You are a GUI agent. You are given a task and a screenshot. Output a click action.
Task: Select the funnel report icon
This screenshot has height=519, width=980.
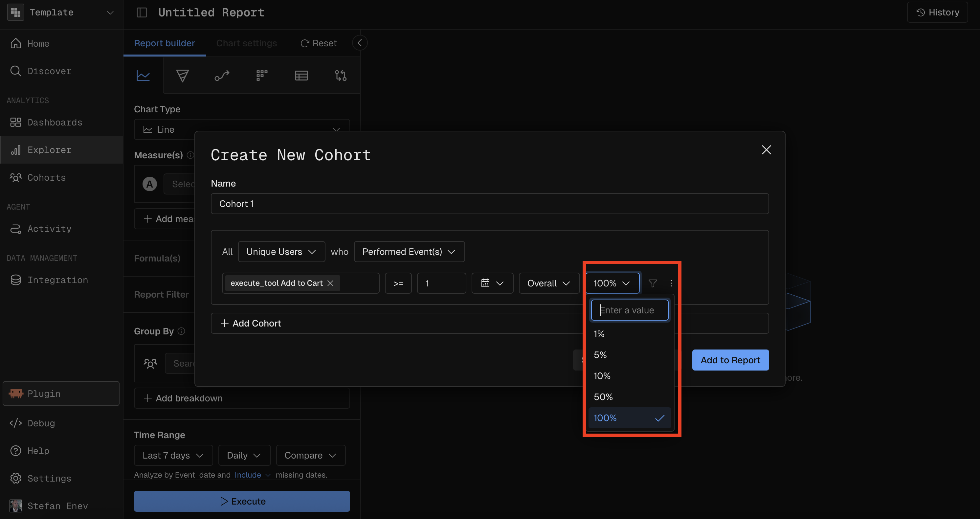coord(183,75)
